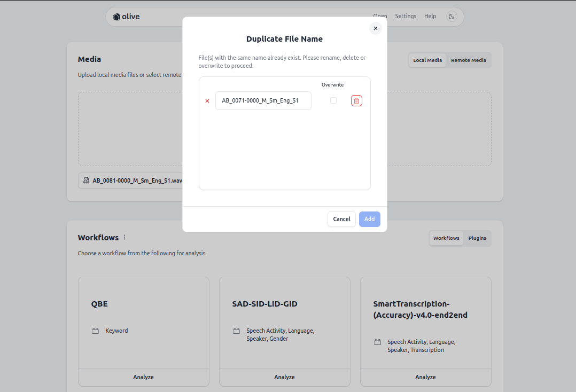Click the red X beside the filename
The width and height of the screenshot is (576, 392).
207,100
